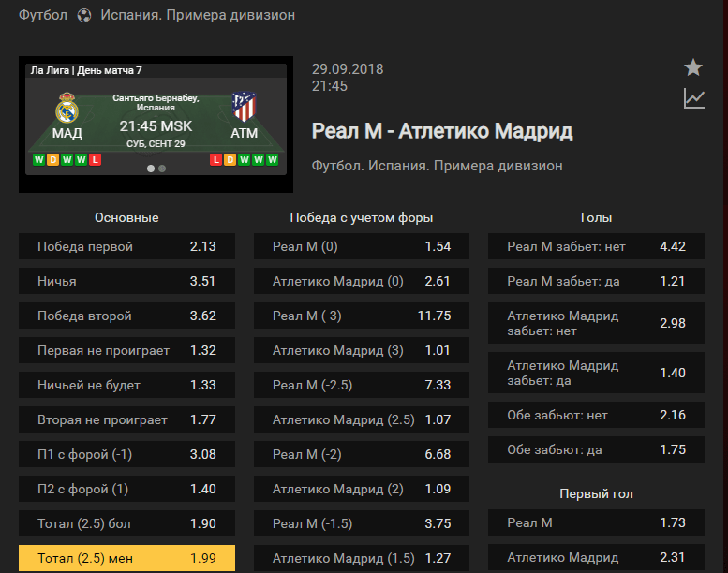Click red L form badge for МАД
Image resolution: width=728 pixels, height=573 pixels.
tap(95, 160)
